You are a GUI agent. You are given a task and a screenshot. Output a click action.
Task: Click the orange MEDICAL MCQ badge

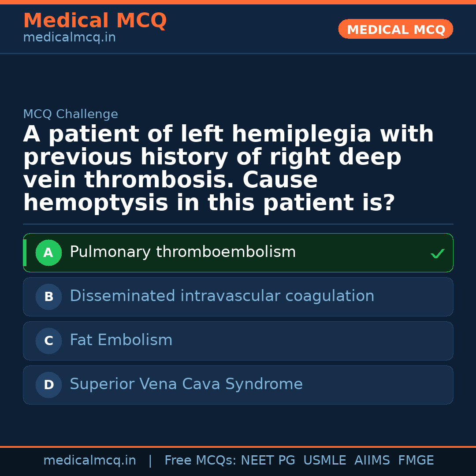(x=395, y=30)
